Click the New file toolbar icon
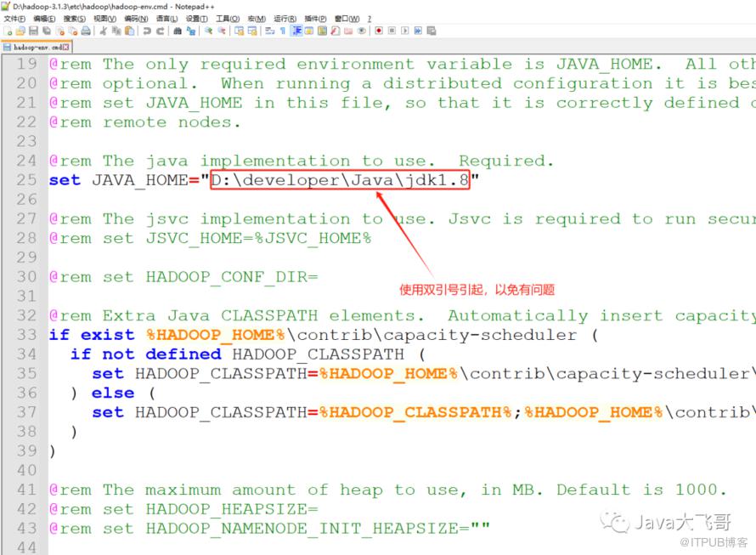Image resolution: width=756 pixels, height=555 pixels. pyautogui.click(x=8, y=31)
